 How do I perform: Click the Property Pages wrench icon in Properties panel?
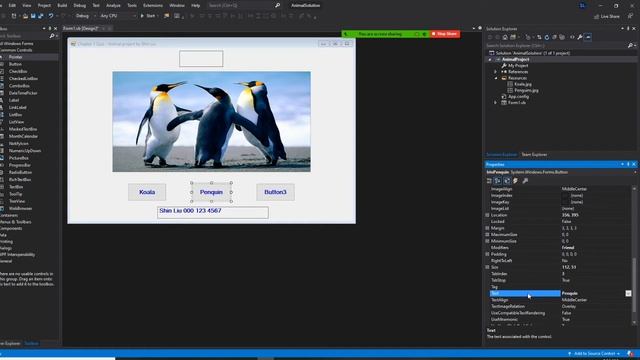point(525,180)
